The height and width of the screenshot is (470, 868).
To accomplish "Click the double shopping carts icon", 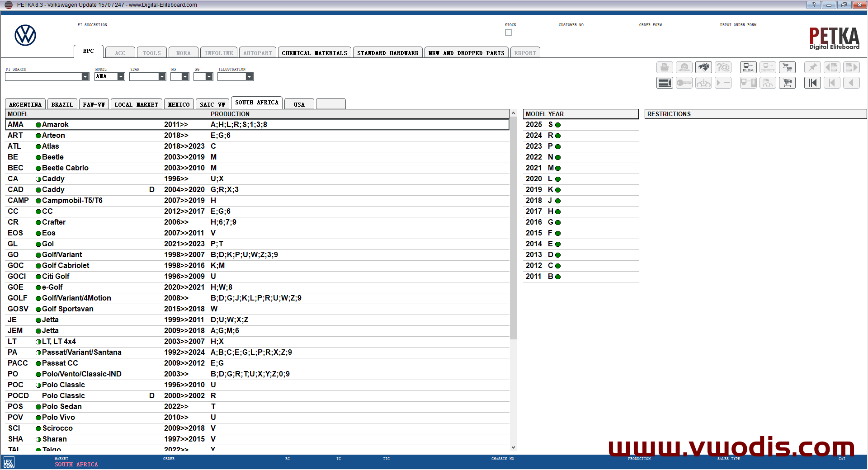I will tap(787, 68).
